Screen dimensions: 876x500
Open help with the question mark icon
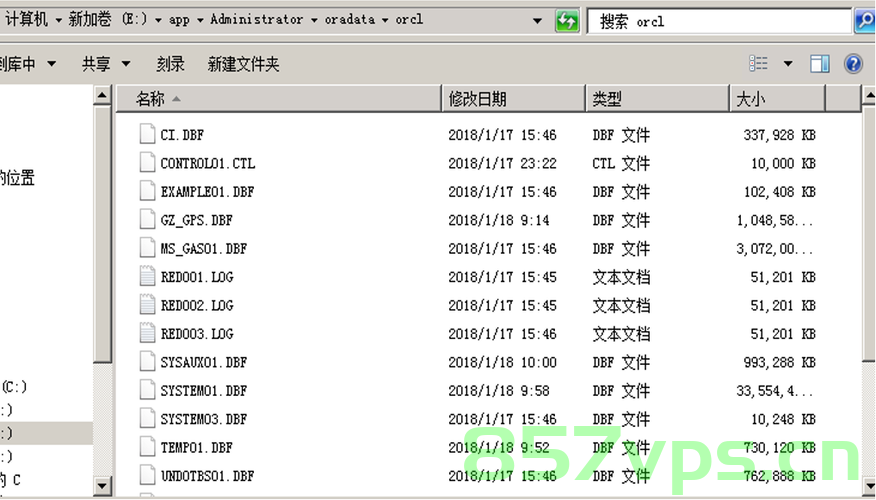pos(853,64)
